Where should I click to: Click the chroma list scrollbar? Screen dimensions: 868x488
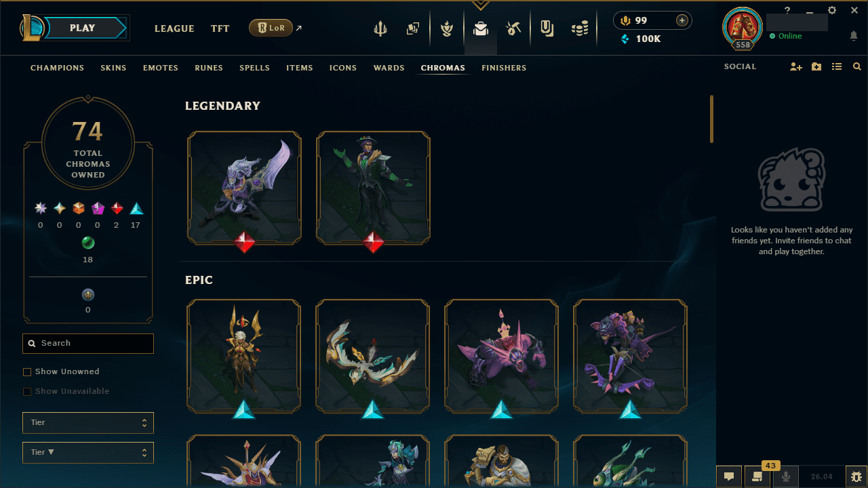click(711, 119)
